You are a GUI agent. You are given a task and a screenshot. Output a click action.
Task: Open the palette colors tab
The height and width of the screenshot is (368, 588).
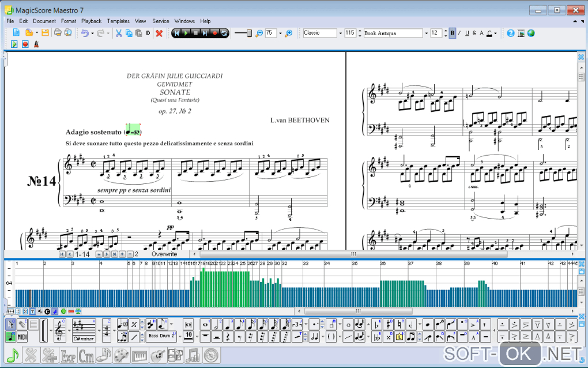click(x=122, y=355)
